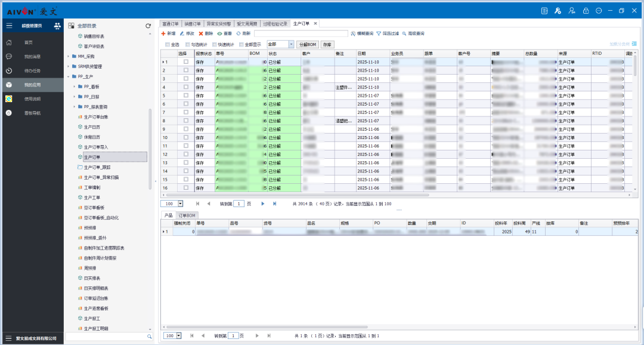Open 生产进度看板 in the tree
Image resolution: width=644 pixels, height=345 pixels.
point(95,308)
